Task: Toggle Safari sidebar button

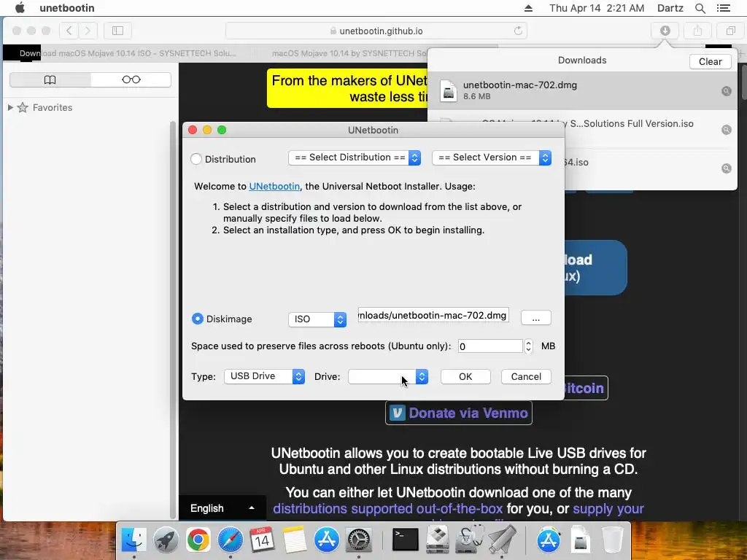Action: 117,31
